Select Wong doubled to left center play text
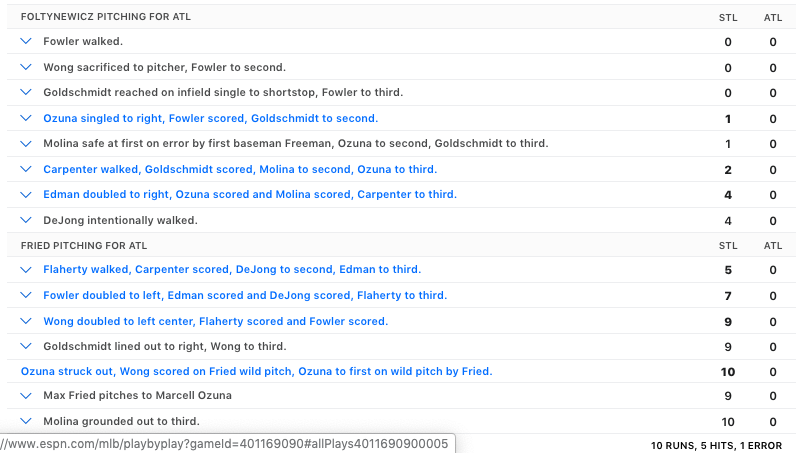Viewport: 799px width, 453px height. (x=215, y=321)
